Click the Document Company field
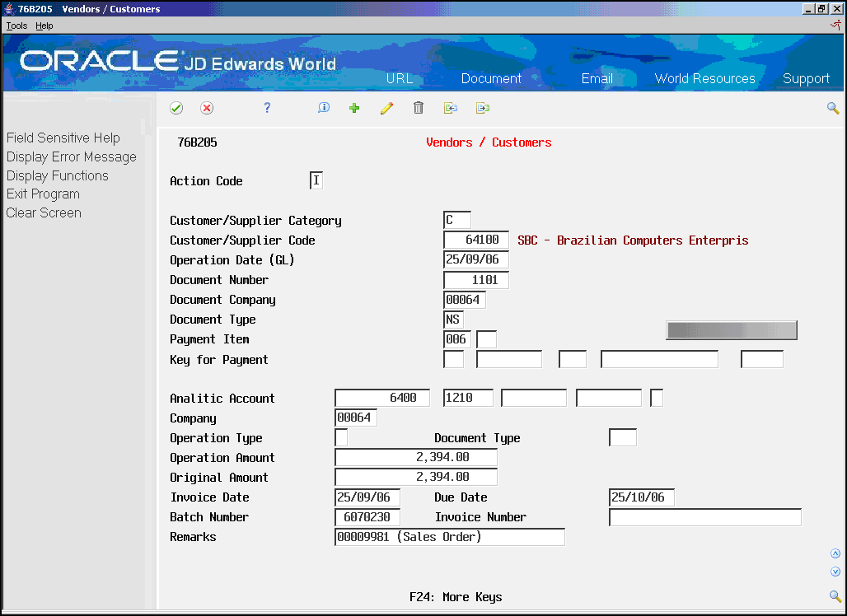The width and height of the screenshot is (847, 616). (x=465, y=300)
